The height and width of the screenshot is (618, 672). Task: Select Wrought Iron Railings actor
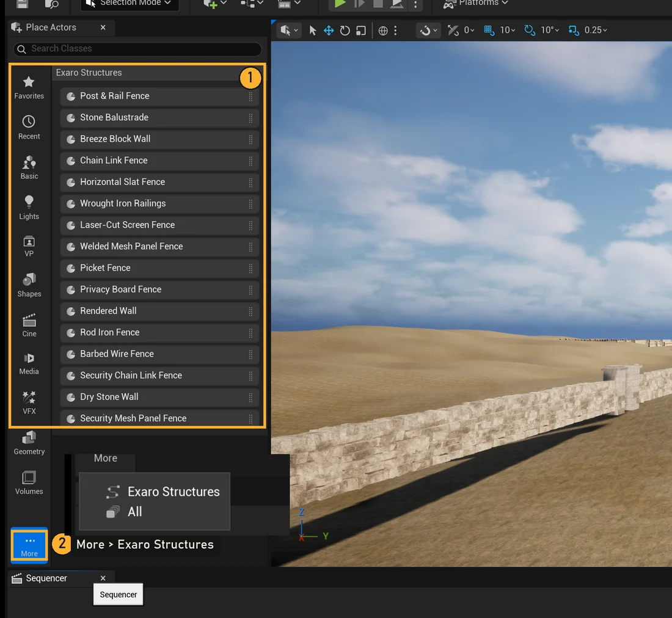[x=159, y=203]
